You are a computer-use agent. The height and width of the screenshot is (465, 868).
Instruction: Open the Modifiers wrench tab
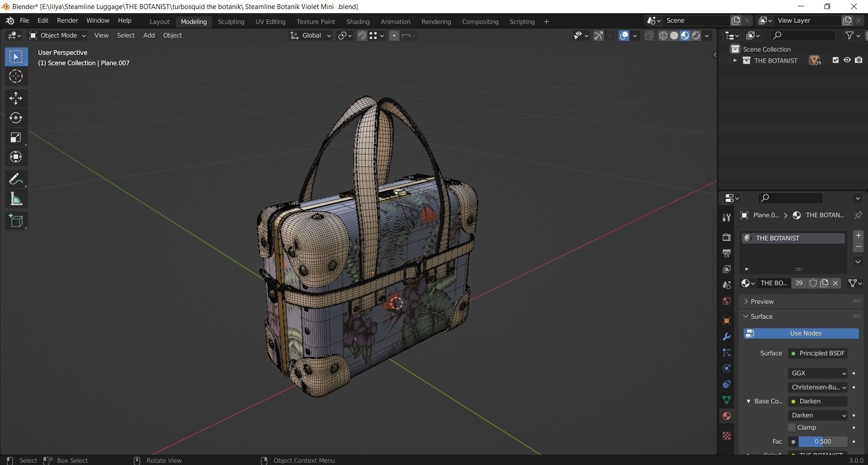coord(726,337)
